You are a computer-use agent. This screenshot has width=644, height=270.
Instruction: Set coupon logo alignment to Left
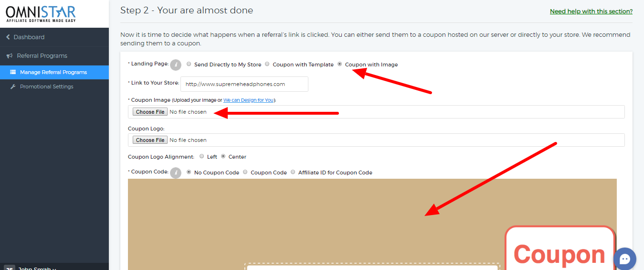click(202, 156)
